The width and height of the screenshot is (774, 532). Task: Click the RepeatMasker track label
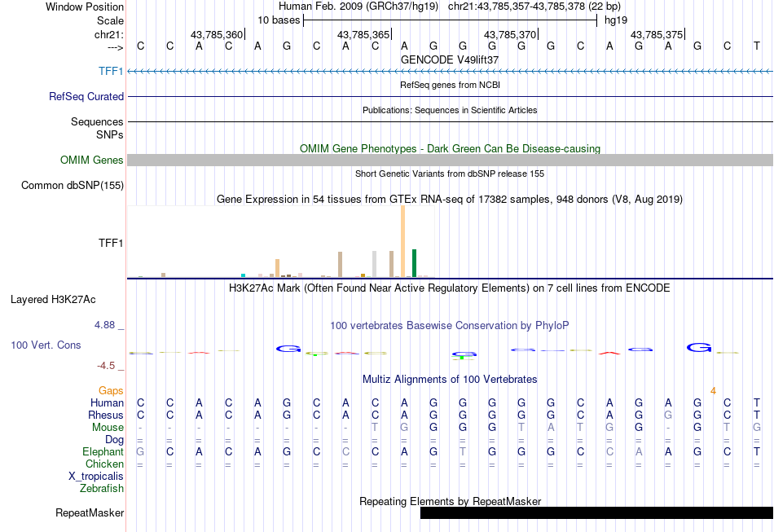point(90,512)
